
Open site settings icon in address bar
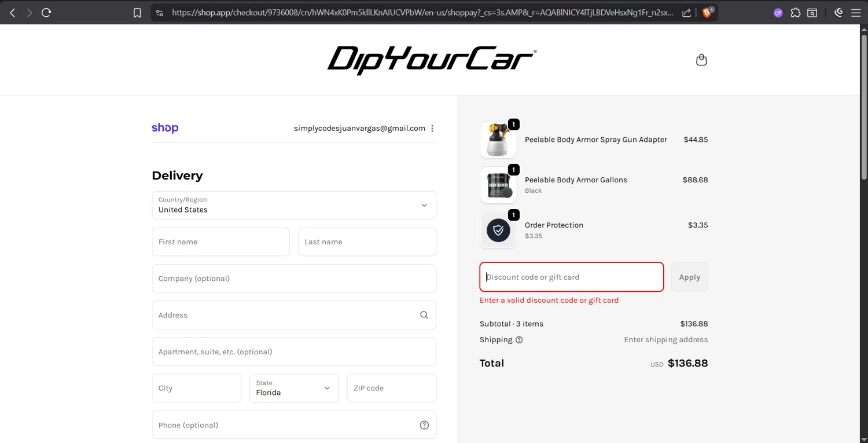[160, 13]
